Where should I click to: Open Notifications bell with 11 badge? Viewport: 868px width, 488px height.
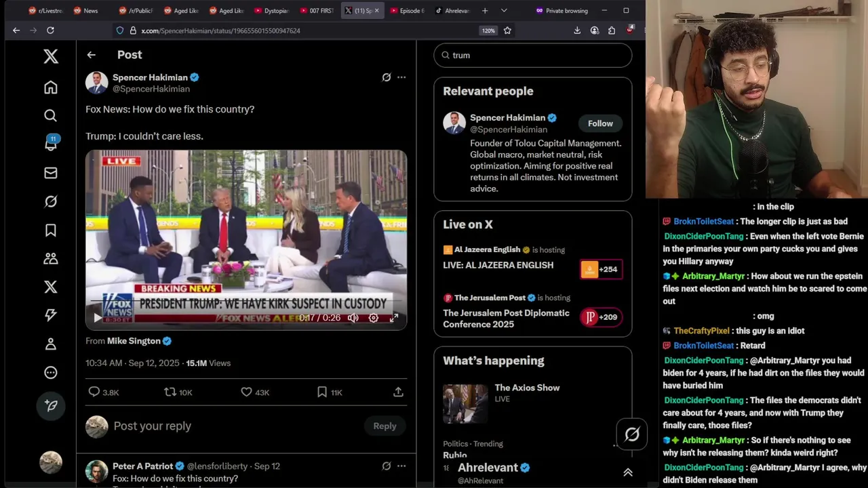51,144
